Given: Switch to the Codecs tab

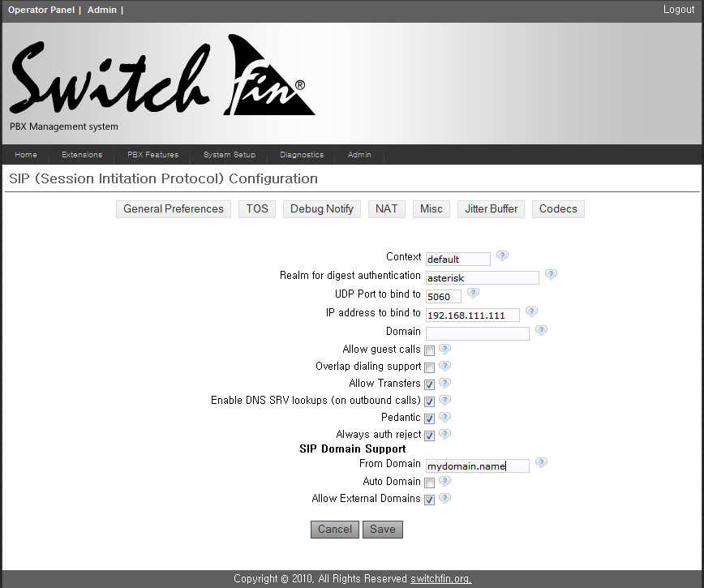Looking at the screenshot, I should 558,209.
